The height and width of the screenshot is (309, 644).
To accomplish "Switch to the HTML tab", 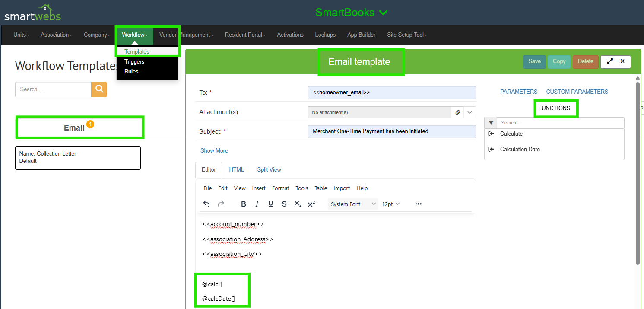I will point(237,170).
